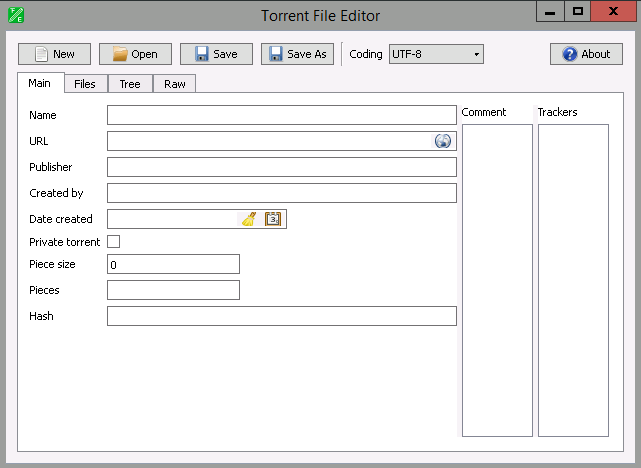Click inside the Trackers list box
This screenshot has height=468, width=641.
(573, 280)
